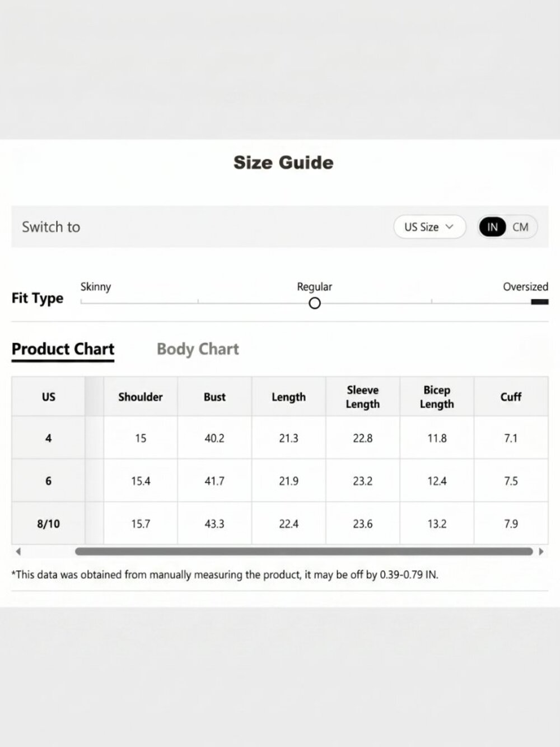This screenshot has width=560, height=747.
Task: Click the chevron in US Size selector
Action: (449, 227)
